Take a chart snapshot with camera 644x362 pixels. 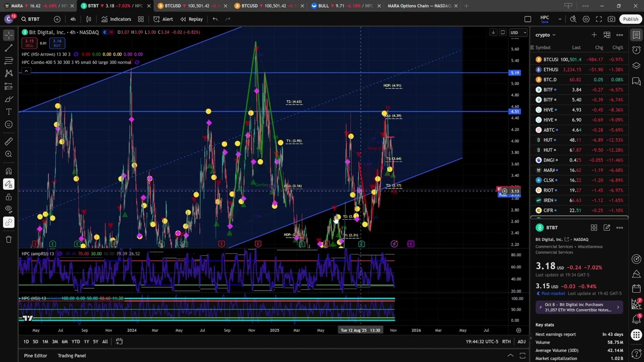(611, 19)
